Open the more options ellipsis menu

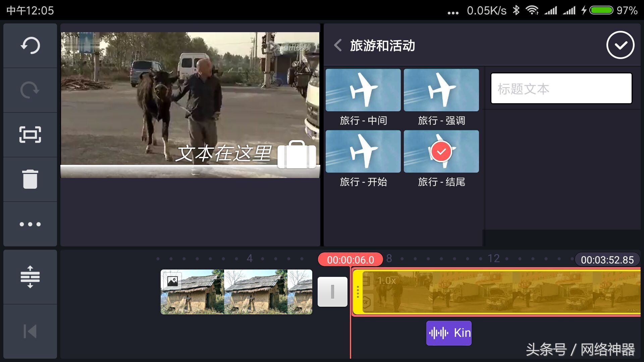(x=30, y=224)
